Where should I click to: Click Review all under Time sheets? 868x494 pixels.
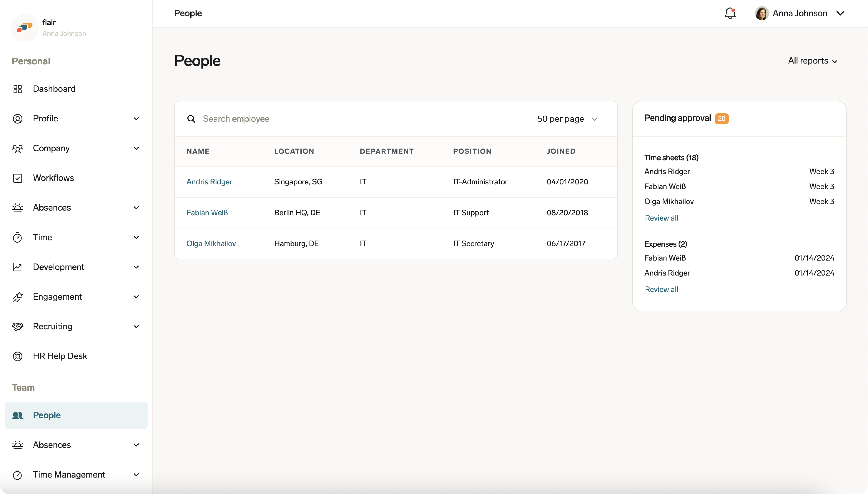[x=661, y=218]
